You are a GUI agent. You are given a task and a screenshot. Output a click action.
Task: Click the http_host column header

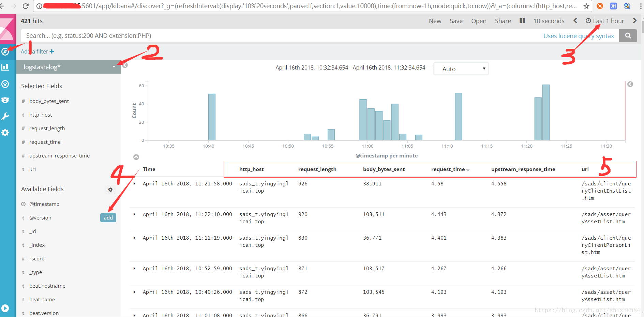[x=251, y=169]
